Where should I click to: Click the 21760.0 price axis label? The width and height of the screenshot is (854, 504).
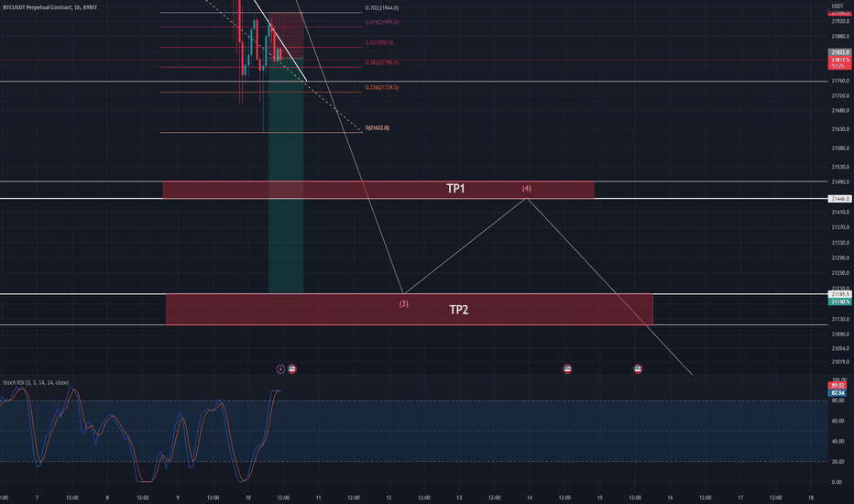click(x=840, y=81)
